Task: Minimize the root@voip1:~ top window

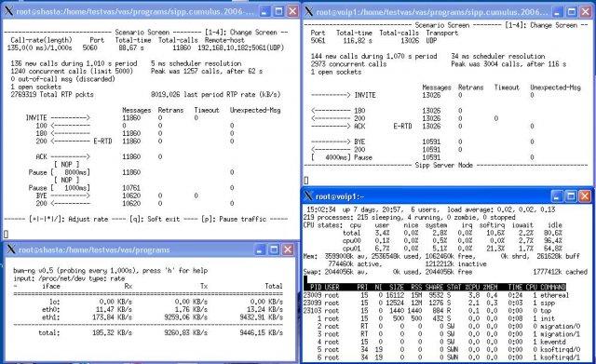Action: pyautogui.click(x=557, y=196)
